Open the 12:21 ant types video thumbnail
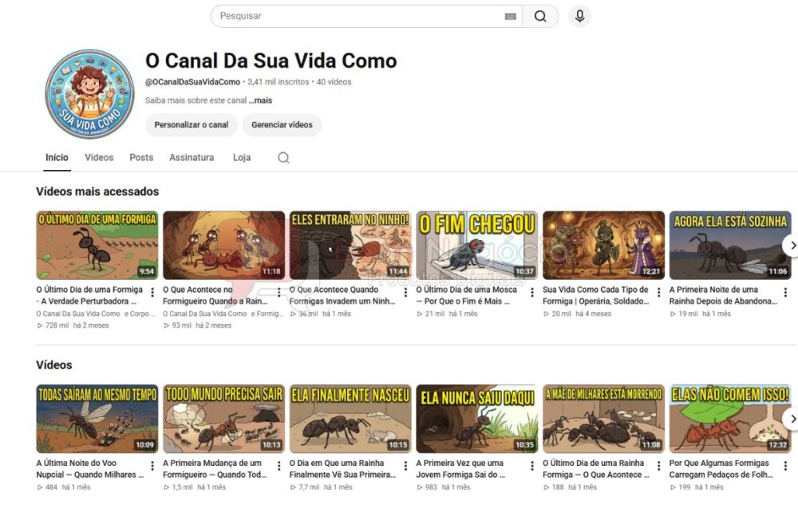This screenshot has width=798, height=532. coord(603,245)
